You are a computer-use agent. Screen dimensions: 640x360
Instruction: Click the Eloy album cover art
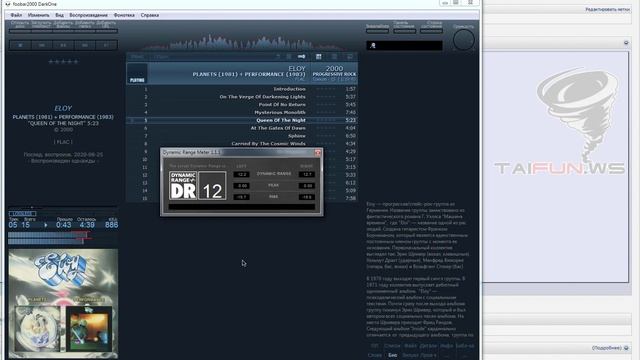pos(63,304)
